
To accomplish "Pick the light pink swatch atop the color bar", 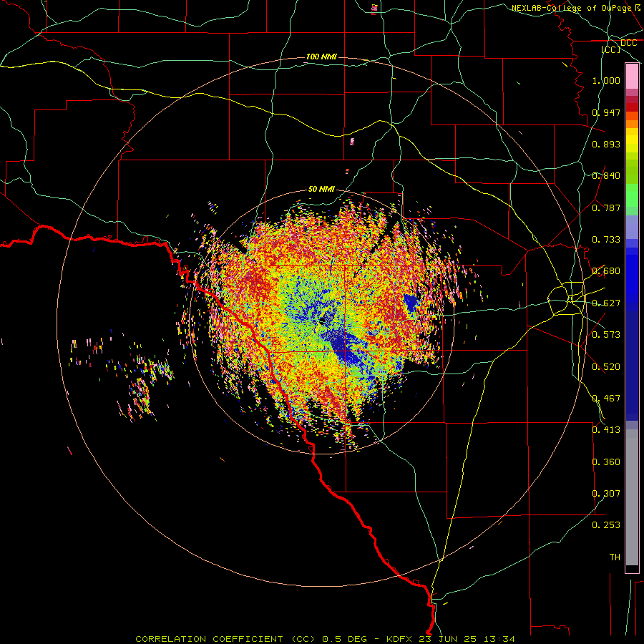I will coord(632,77).
